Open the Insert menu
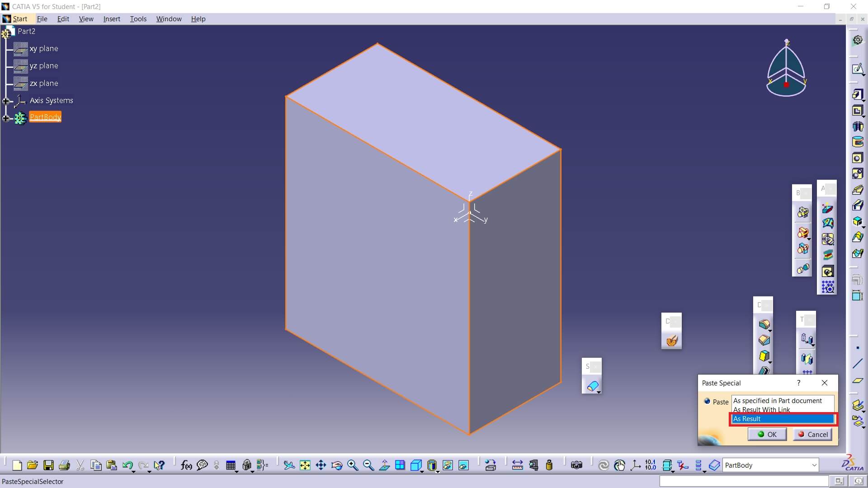Screen dimensions: 868x488 (x=112, y=19)
